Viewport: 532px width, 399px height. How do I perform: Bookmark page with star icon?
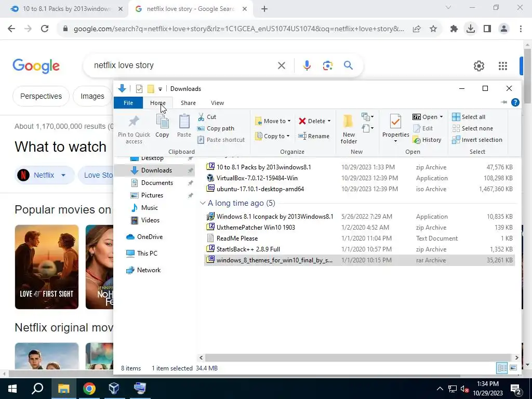click(433, 29)
